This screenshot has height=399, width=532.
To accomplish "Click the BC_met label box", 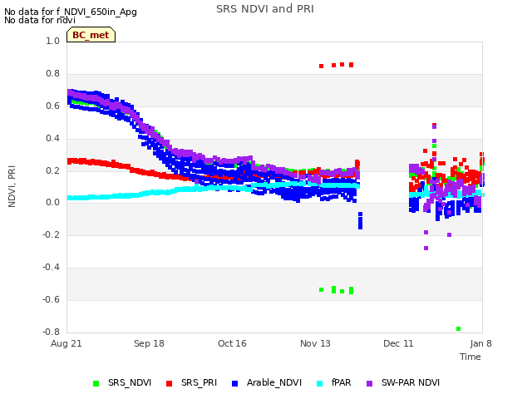I will pos(91,35).
